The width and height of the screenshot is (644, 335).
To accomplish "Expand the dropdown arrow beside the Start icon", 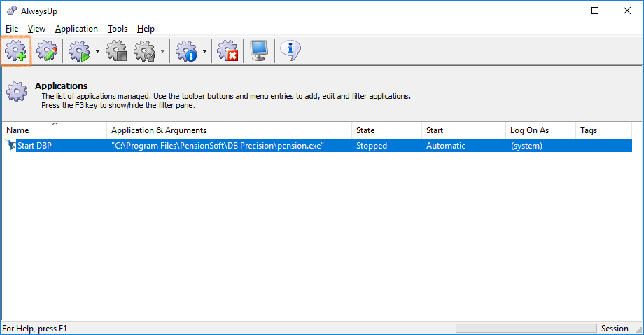I will [97, 51].
